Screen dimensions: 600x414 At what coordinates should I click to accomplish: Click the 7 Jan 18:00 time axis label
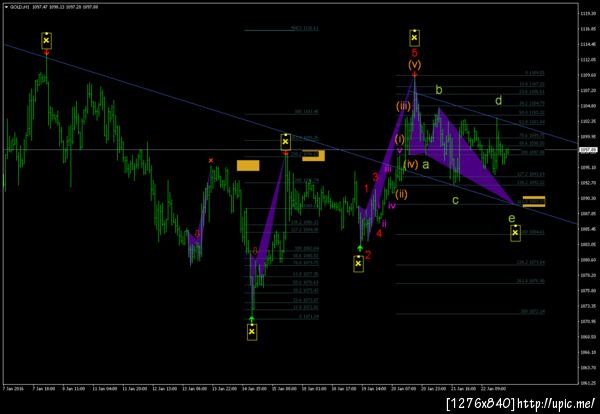[44, 389]
